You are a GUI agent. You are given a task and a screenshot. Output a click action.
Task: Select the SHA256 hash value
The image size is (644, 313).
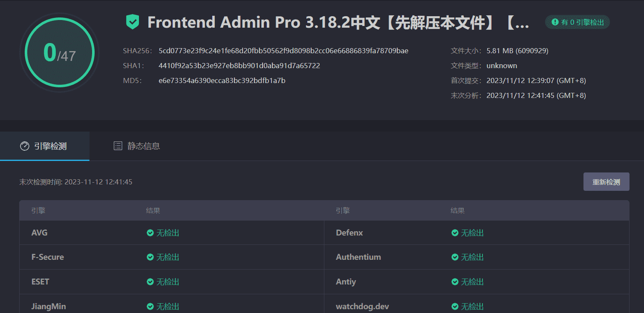point(283,51)
